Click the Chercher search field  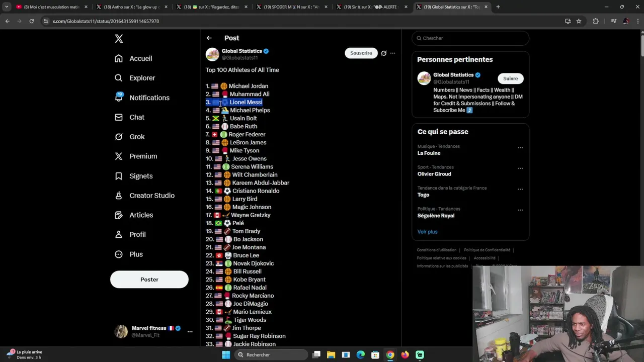pyautogui.click(x=470, y=38)
